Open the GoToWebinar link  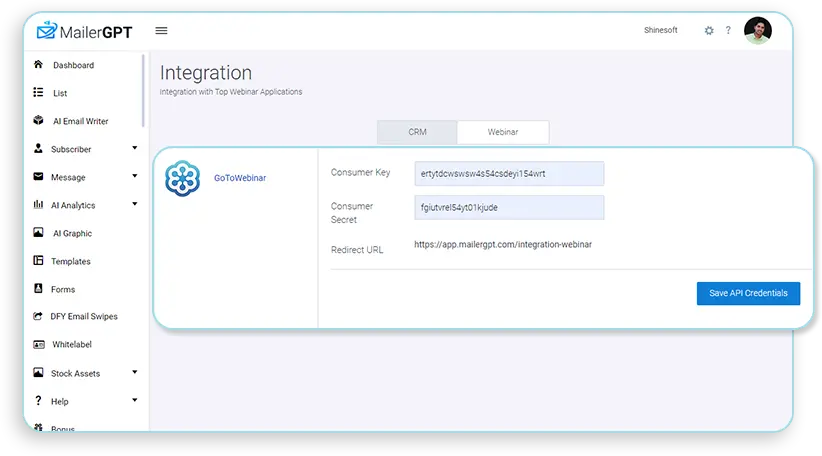point(240,178)
